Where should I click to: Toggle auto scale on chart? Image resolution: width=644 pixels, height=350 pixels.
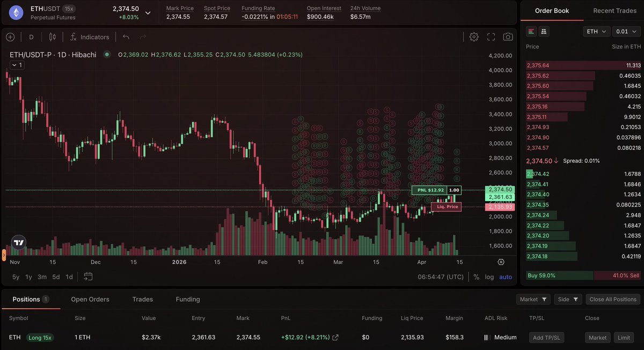point(506,277)
